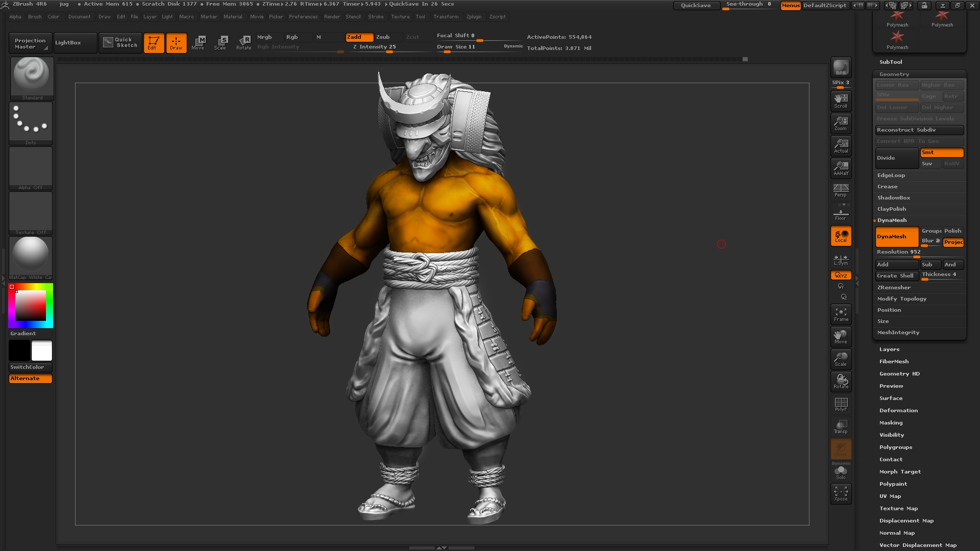Pick a color in the color picker

click(x=31, y=305)
